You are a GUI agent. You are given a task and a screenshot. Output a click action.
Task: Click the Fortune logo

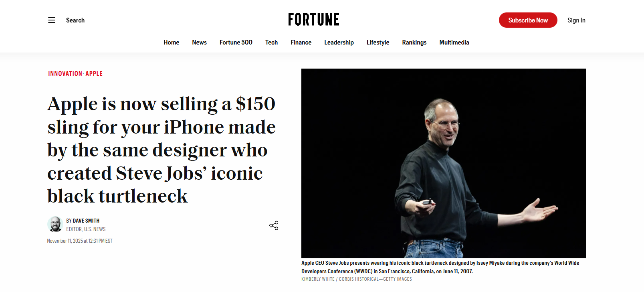(x=313, y=20)
